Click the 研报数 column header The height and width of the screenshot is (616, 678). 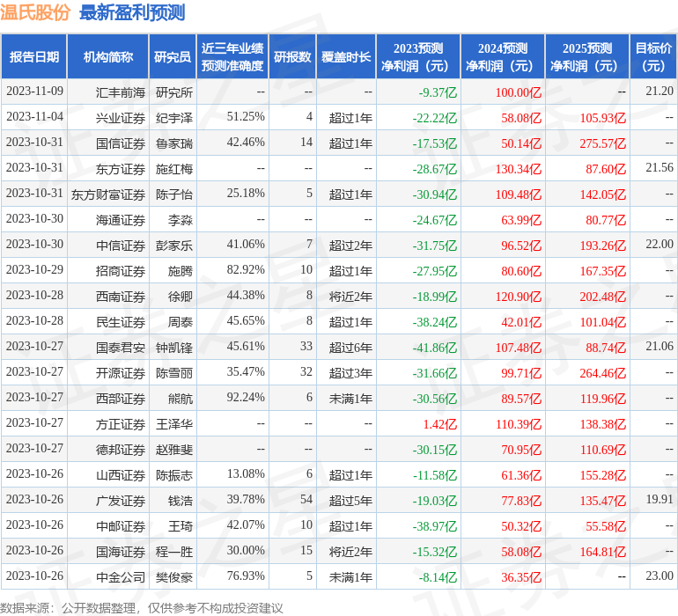click(292, 56)
